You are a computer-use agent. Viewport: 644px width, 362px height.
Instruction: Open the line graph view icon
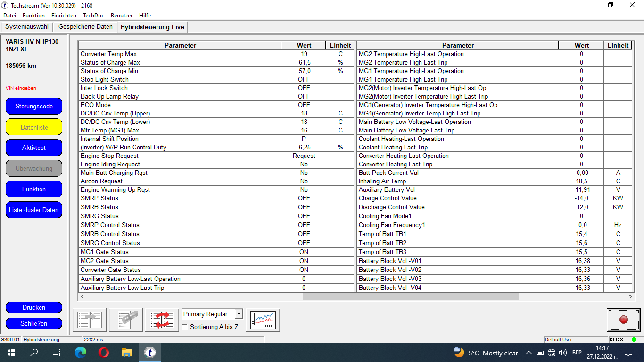pyautogui.click(x=263, y=320)
